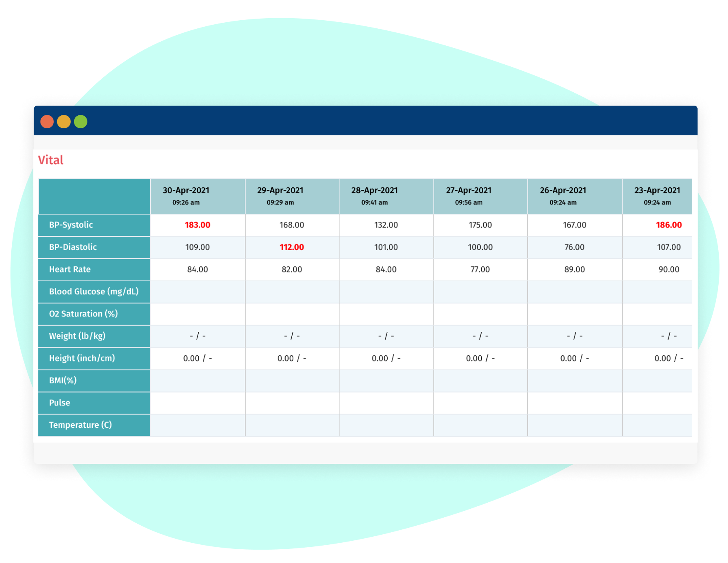The image size is (728, 563).
Task: Click heart rate 84.00 under 28-Apr-2021
Action: click(386, 270)
